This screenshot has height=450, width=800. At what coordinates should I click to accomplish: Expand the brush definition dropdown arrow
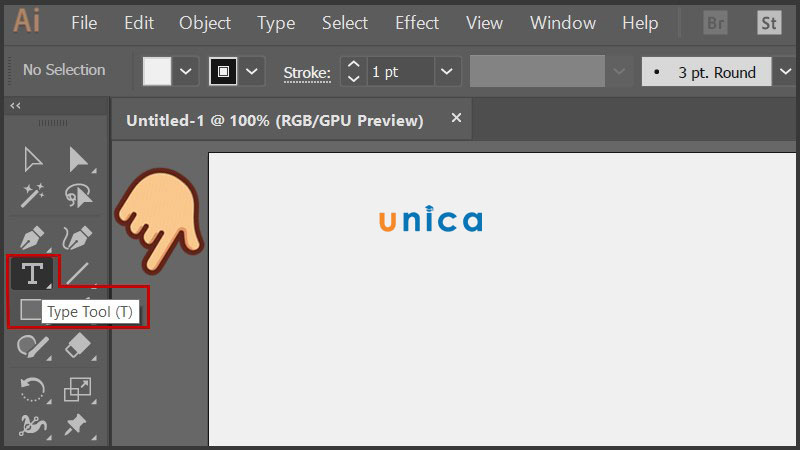(785, 72)
